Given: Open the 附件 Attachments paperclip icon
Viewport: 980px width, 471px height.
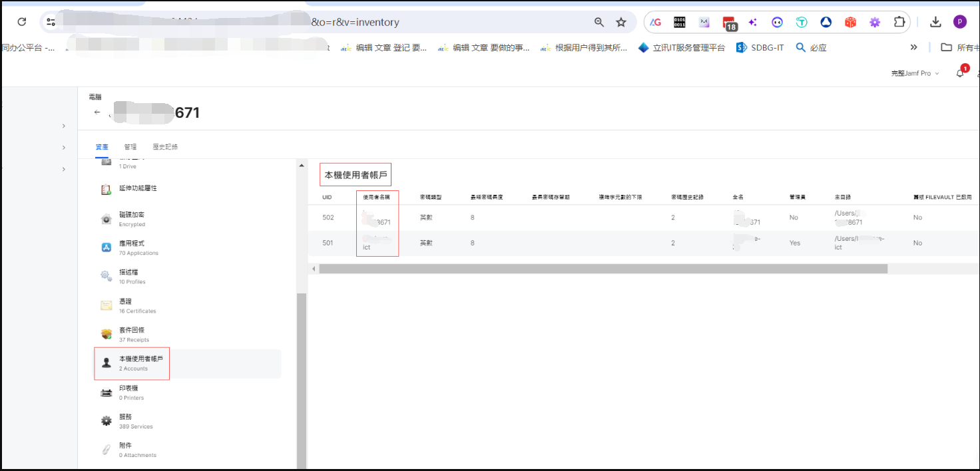Looking at the screenshot, I should [107, 450].
